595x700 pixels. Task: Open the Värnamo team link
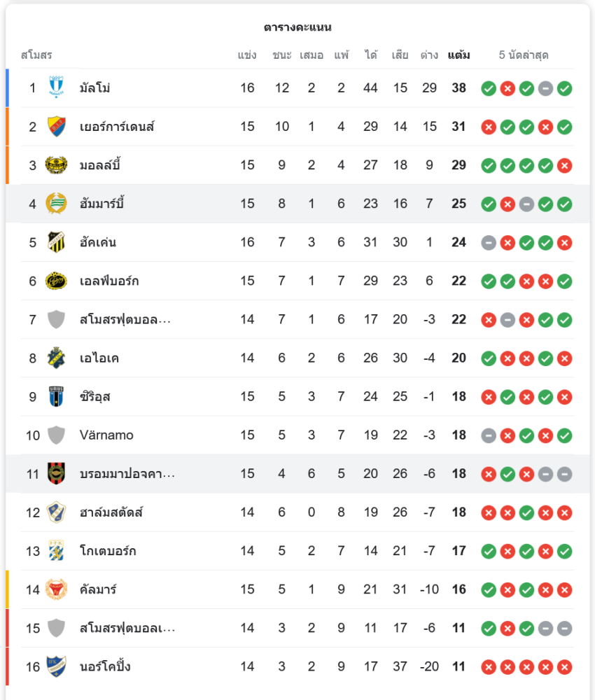pos(106,435)
